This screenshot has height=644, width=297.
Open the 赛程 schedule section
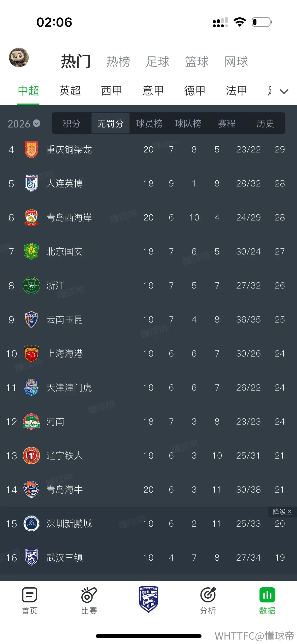(227, 123)
